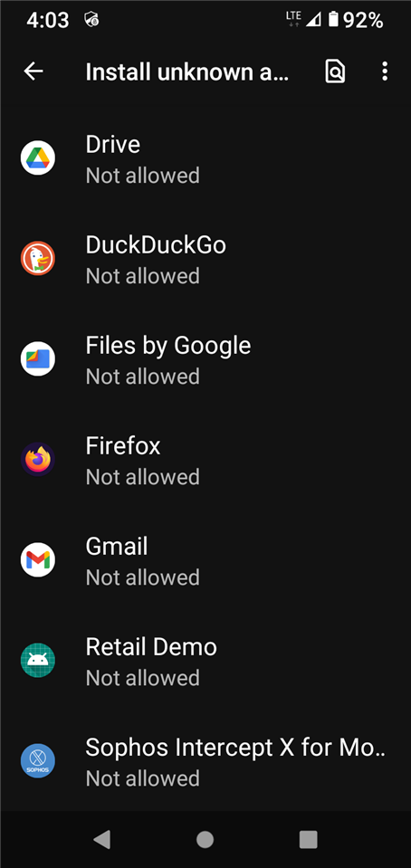Select the Files by Google entry
The width and height of the screenshot is (411, 868).
point(205,359)
